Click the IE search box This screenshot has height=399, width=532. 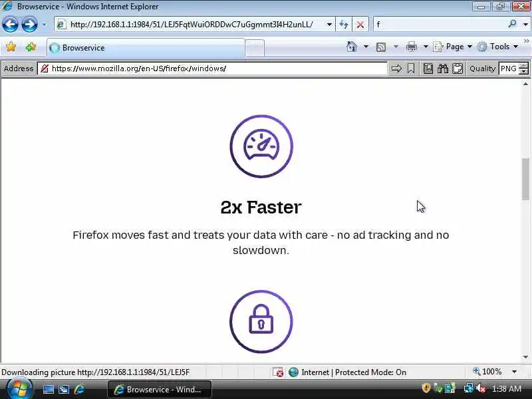(x=440, y=25)
